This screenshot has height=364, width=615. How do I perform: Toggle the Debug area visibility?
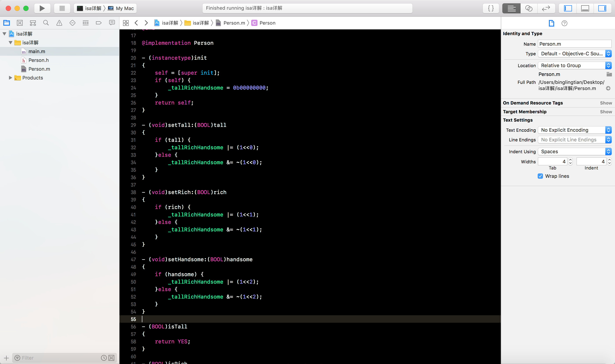[x=585, y=8]
